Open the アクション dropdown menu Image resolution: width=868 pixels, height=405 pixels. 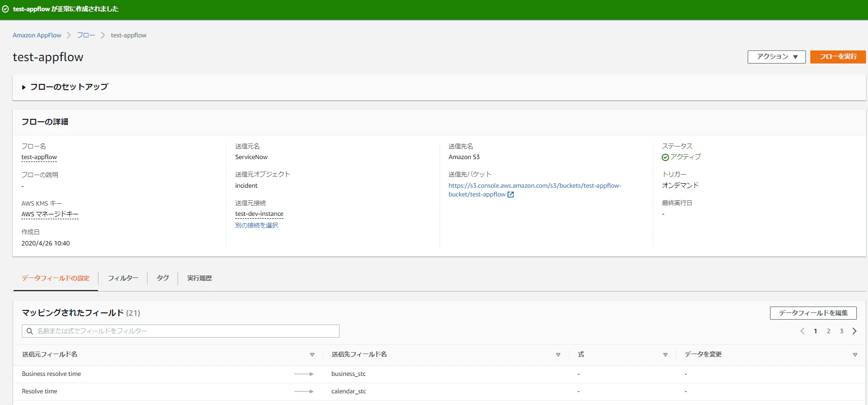tap(776, 57)
